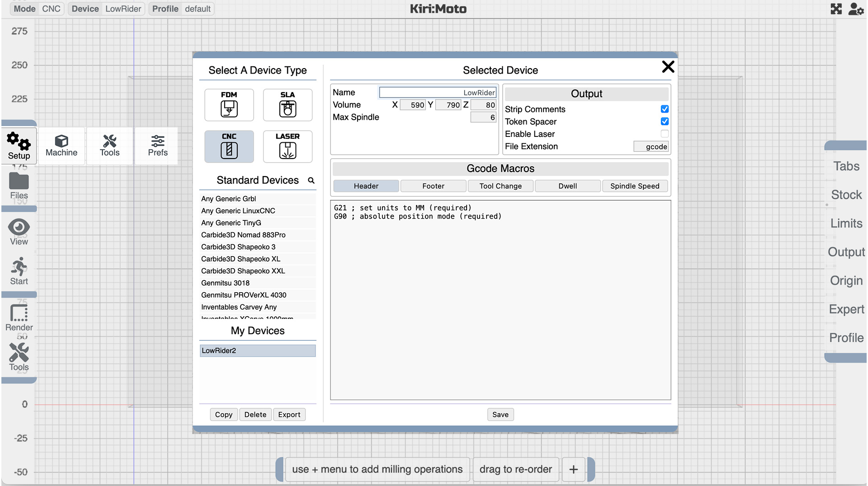The width and height of the screenshot is (868, 486).
Task: Switch to the Header macro tab
Action: coord(366,186)
